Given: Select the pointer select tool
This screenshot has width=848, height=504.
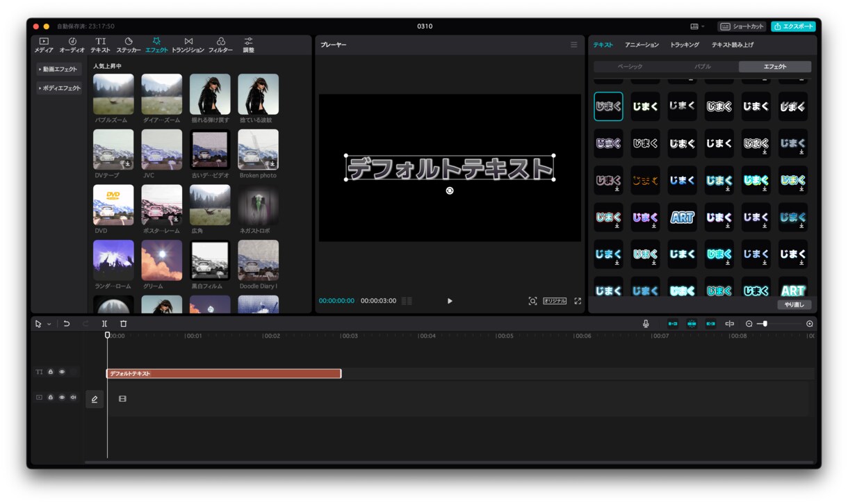Looking at the screenshot, I should [x=38, y=324].
